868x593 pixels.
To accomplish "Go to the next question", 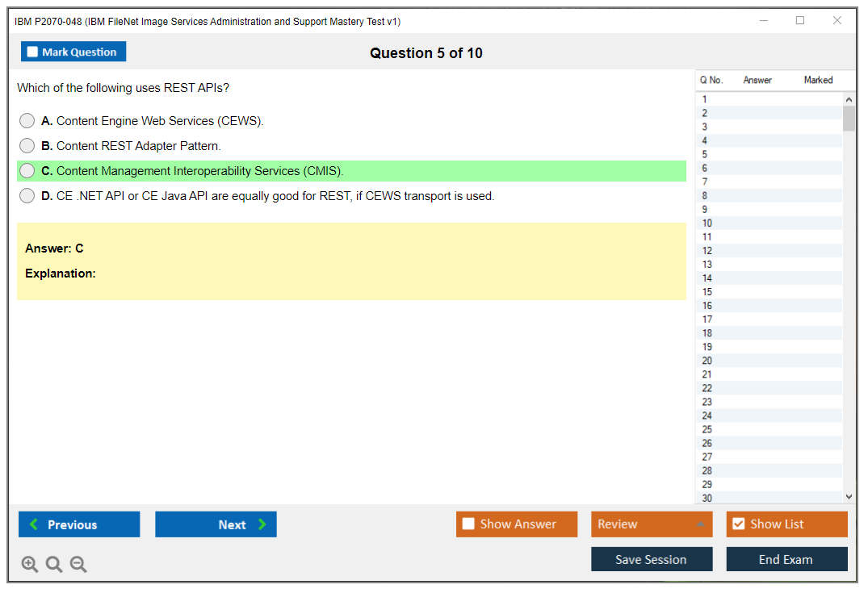I will point(216,524).
